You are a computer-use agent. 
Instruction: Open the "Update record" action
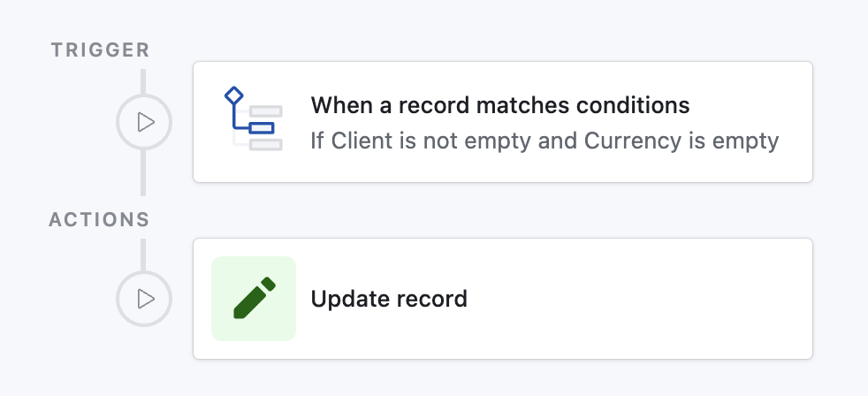tap(389, 299)
